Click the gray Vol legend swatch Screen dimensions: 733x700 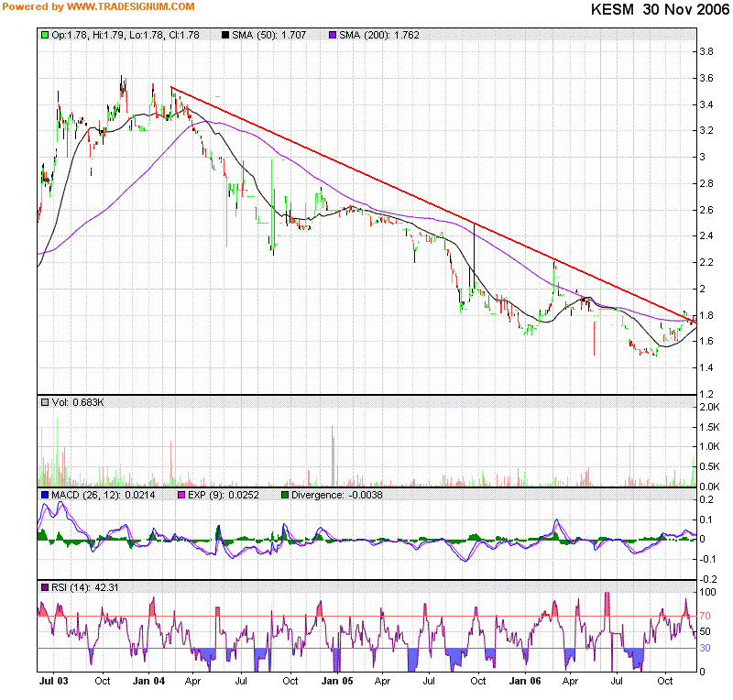click(x=45, y=402)
